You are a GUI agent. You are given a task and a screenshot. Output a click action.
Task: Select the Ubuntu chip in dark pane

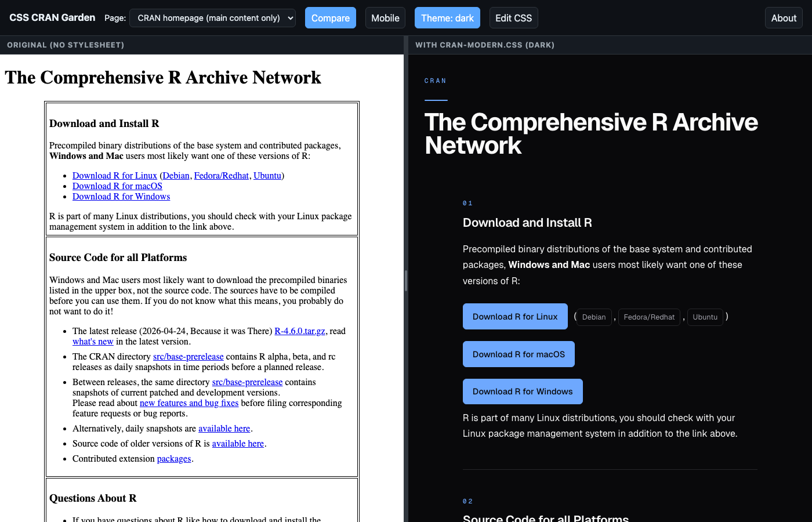click(705, 317)
